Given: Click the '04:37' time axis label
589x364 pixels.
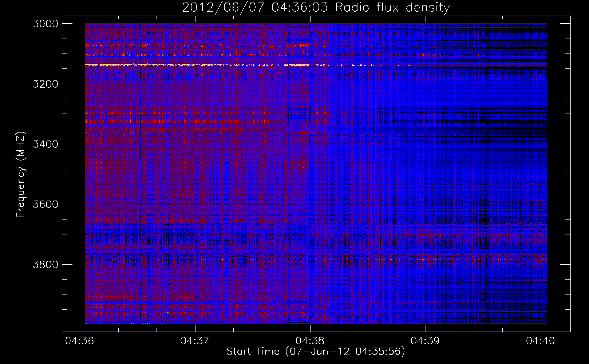Looking at the screenshot, I should click(195, 341).
